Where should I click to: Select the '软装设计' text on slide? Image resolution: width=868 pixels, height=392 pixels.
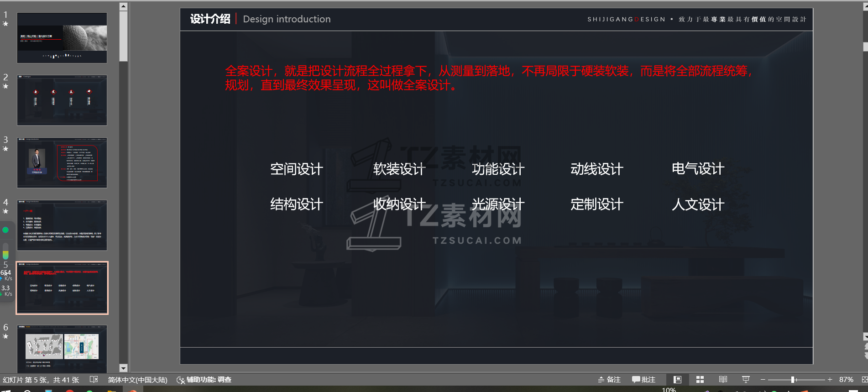click(x=399, y=169)
